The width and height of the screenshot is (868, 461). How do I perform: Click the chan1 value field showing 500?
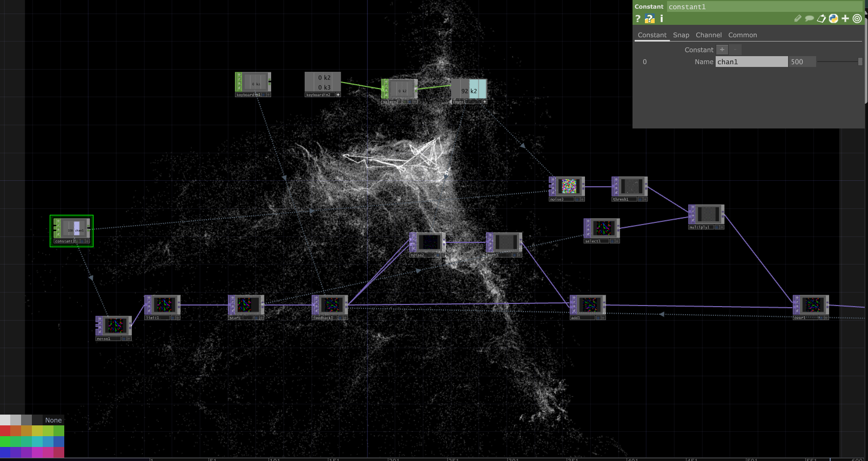(x=802, y=62)
